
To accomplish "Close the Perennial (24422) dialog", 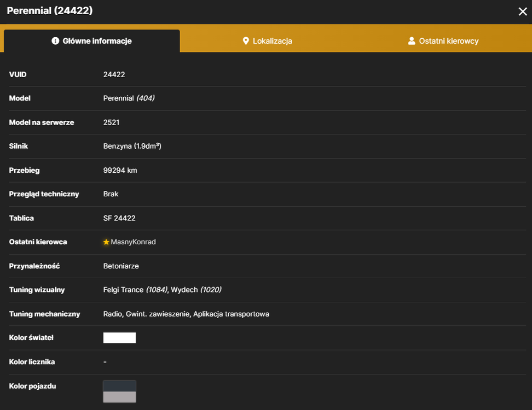I will click(x=523, y=11).
